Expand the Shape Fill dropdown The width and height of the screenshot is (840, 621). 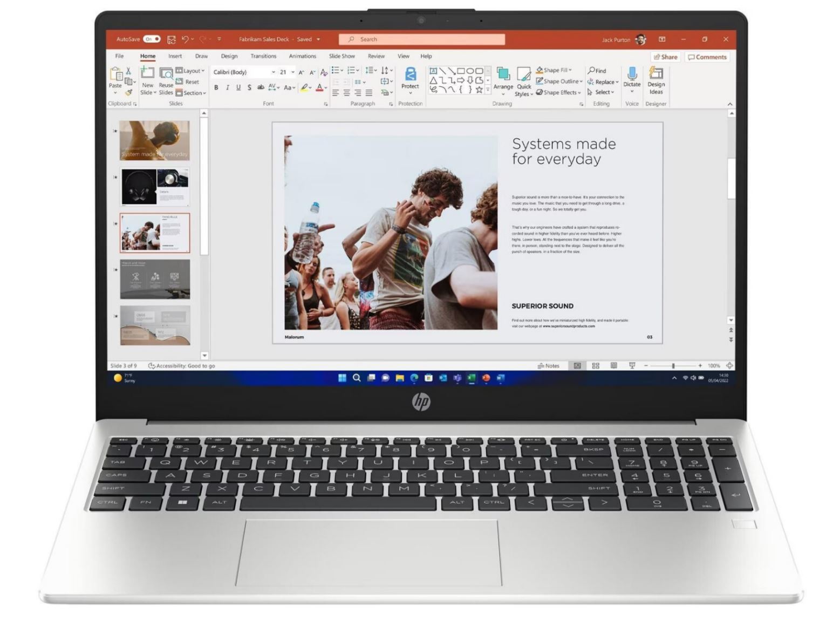click(570, 70)
